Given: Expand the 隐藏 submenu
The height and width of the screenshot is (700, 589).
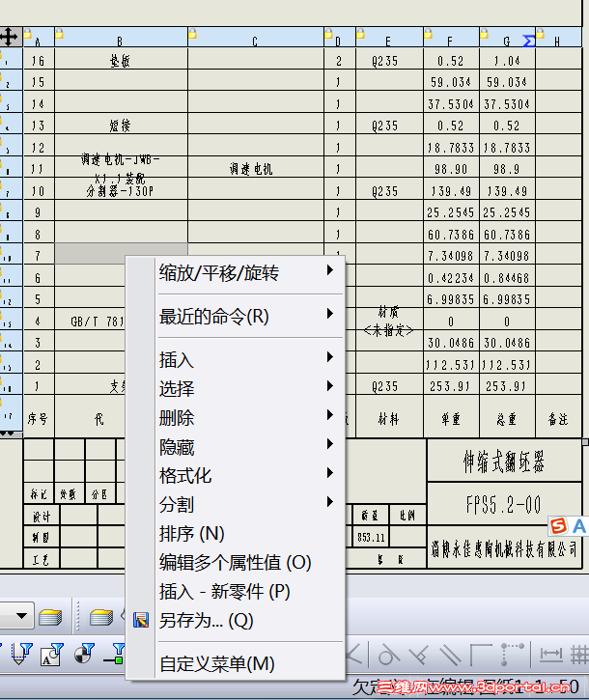Looking at the screenshot, I should click(250, 446).
